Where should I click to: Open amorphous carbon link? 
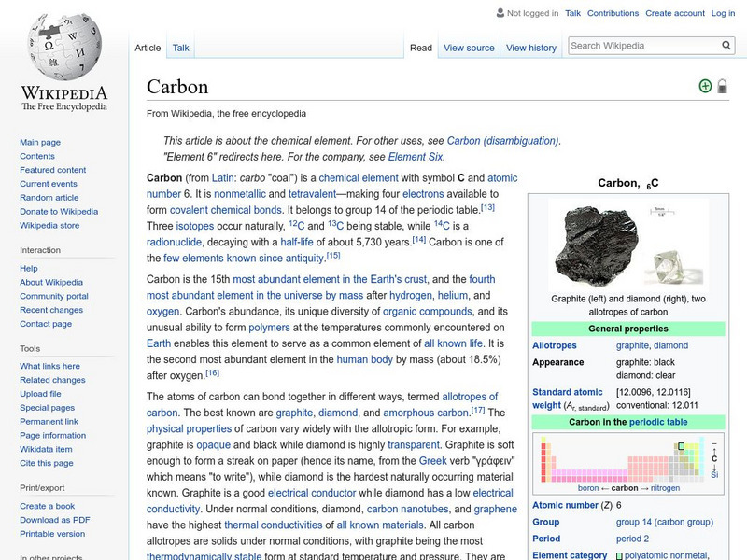426,413
